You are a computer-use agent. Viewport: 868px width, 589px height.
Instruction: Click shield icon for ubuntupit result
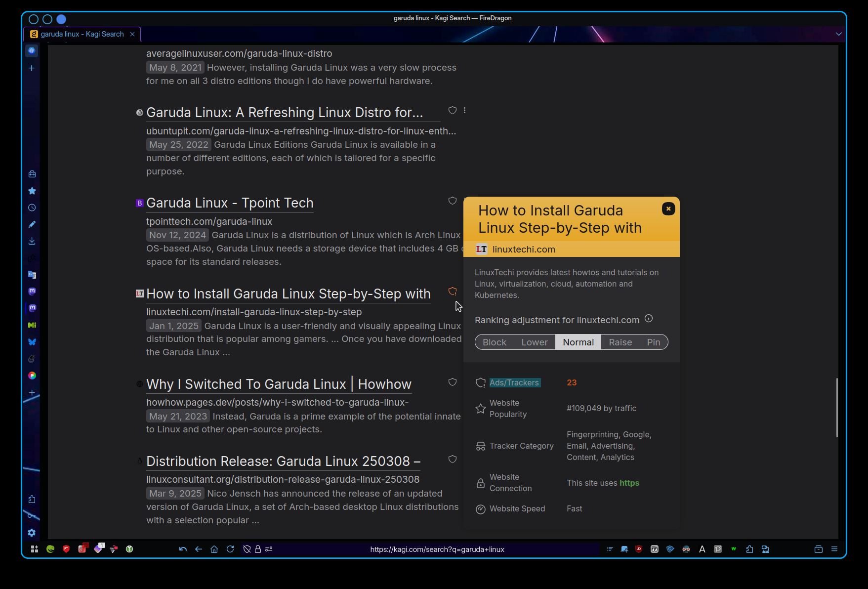tap(453, 110)
